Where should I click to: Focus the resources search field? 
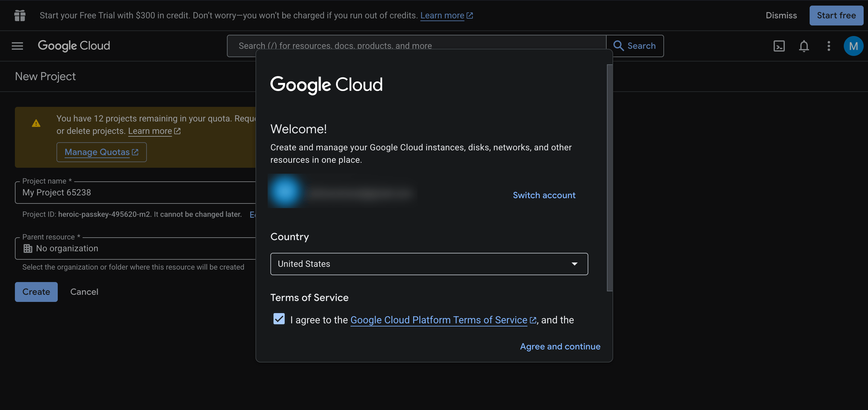(x=417, y=46)
